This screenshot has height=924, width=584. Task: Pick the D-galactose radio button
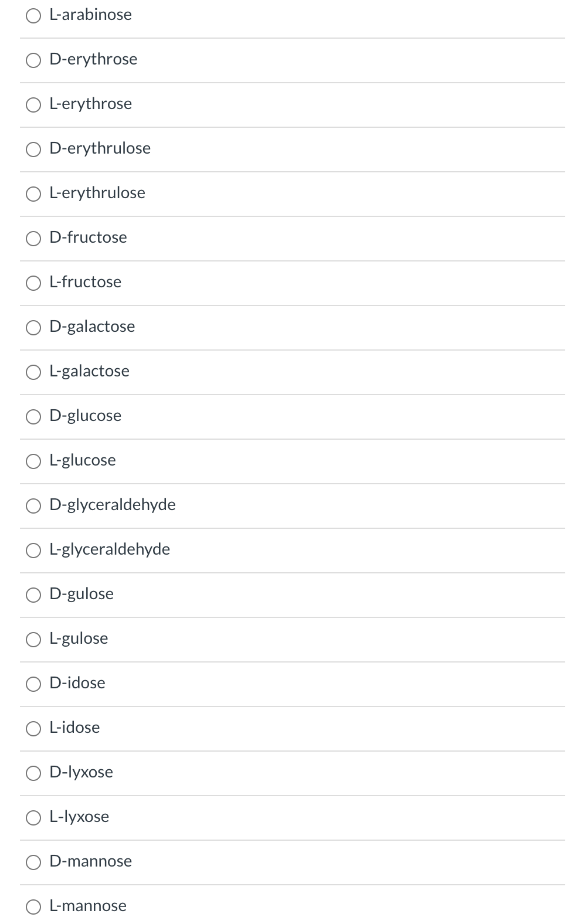click(x=33, y=327)
